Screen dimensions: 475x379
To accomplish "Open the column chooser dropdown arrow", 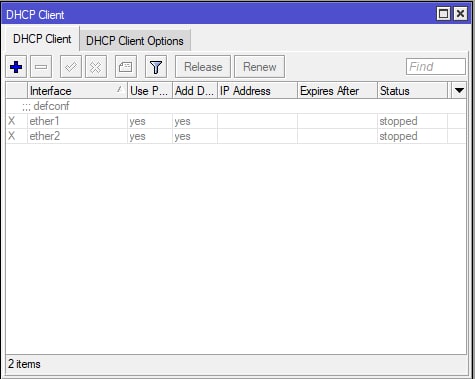I will (x=459, y=90).
